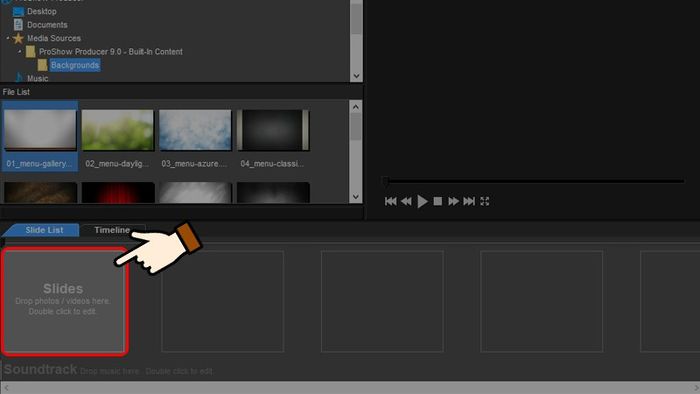Click the left arrow of the slide list scrollbar
The width and height of the screenshot is (700, 394).
(x=6, y=388)
